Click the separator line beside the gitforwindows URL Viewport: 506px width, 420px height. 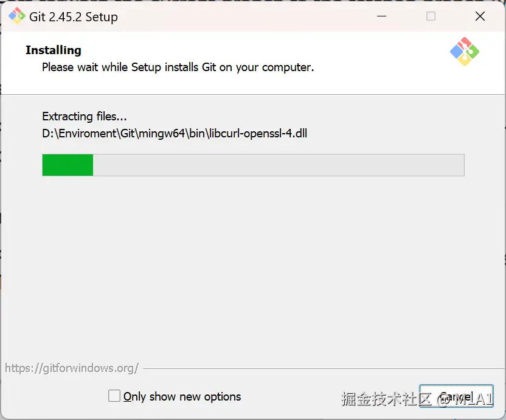(324, 368)
